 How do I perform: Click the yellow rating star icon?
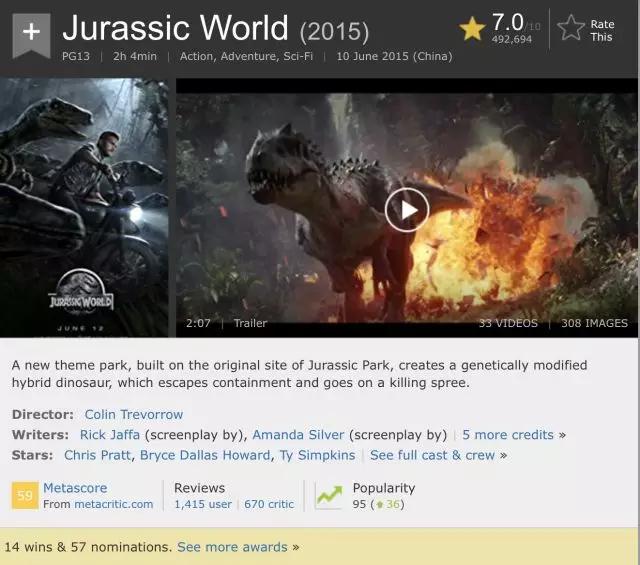(472, 28)
